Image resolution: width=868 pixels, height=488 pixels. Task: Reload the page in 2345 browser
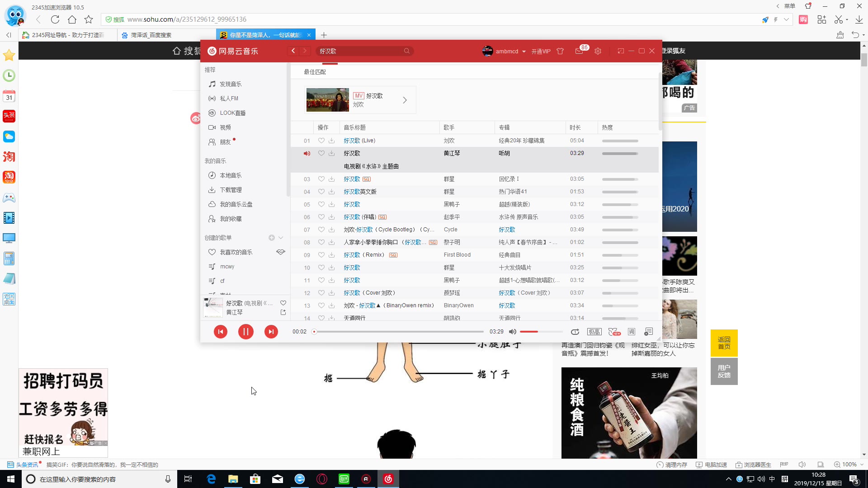[55, 19]
